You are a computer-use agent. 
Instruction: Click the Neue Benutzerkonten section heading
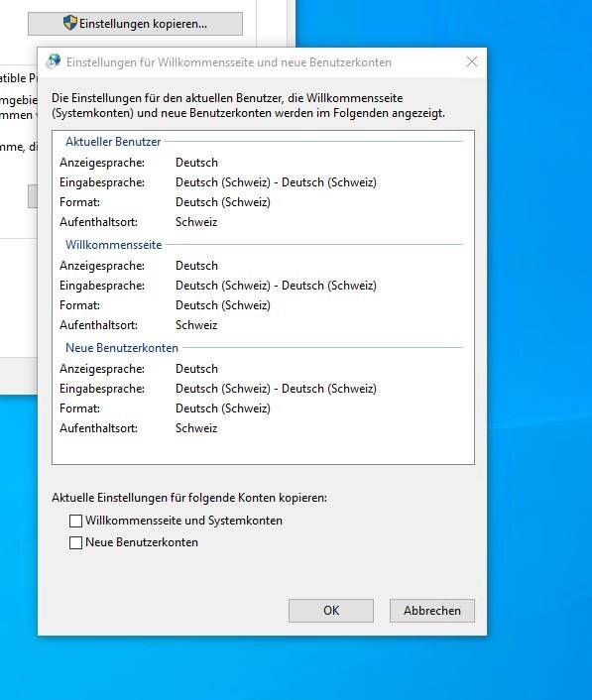pos(122,348)
